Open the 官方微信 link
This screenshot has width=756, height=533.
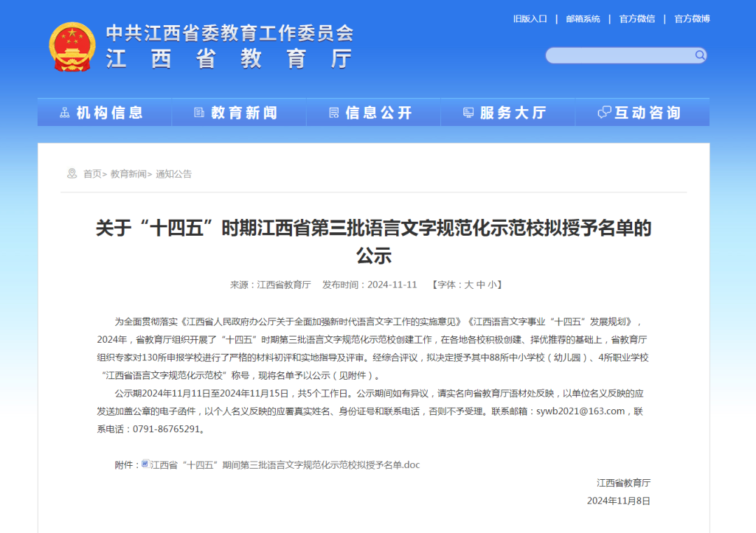point(637,19)
